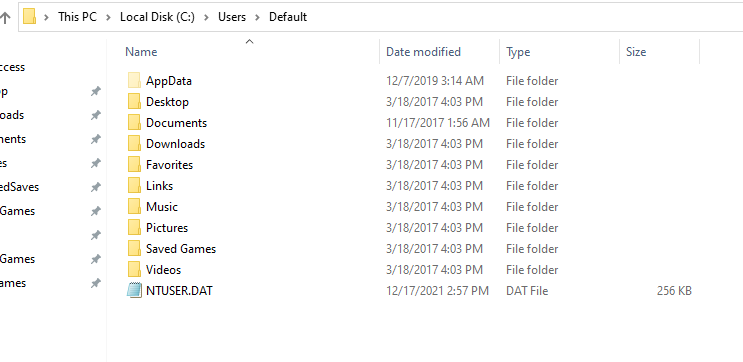This screenshot has height=362, width=743.
Task: Click the Up navigation arrow icon
Action: 5,18
